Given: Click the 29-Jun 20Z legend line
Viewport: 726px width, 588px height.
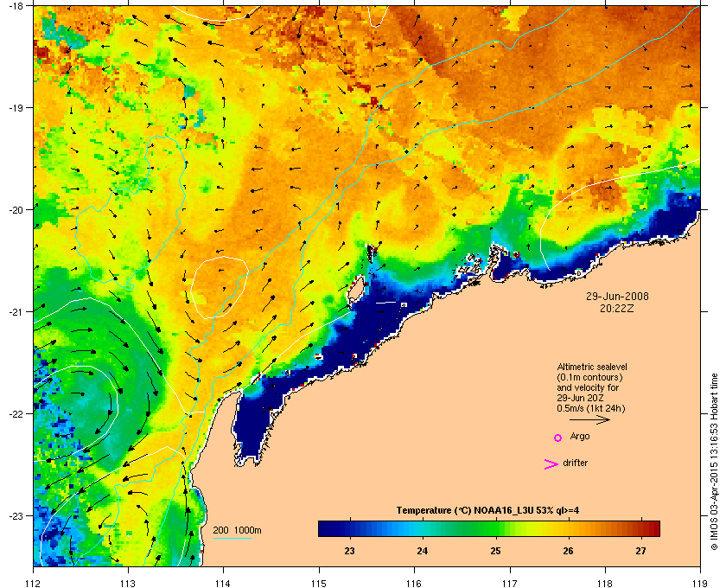Looking at the screenshot, I should click(580, 398).
